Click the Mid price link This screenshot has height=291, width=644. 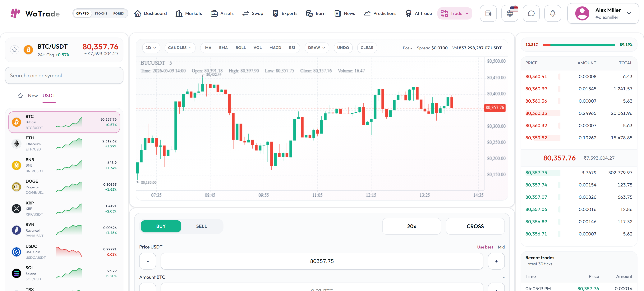click(501, 247)
